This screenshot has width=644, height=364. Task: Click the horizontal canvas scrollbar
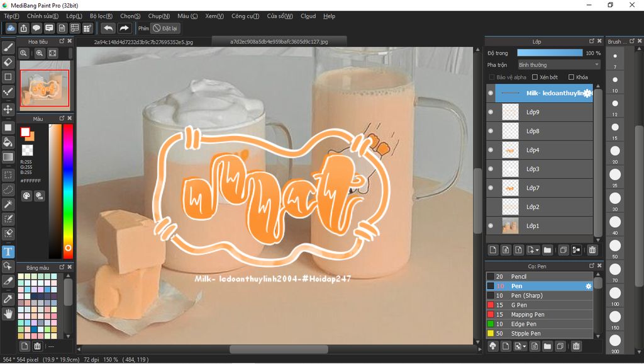pyautogui.click(x=279, y=349)
